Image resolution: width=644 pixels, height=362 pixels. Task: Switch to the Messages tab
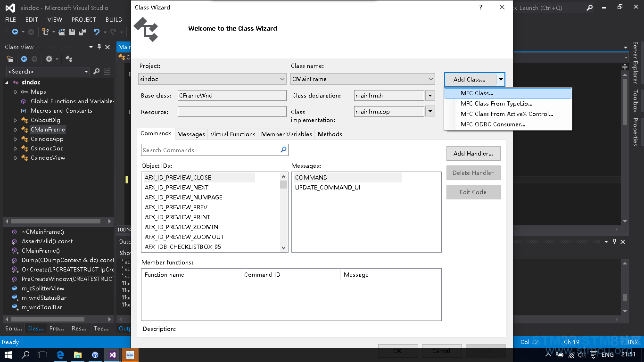(x=191, y=134)
